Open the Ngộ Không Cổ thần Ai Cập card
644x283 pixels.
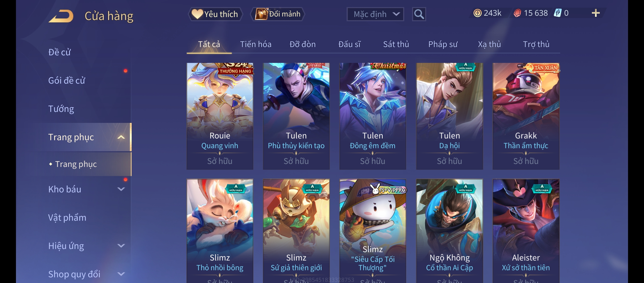coord(449,231)
